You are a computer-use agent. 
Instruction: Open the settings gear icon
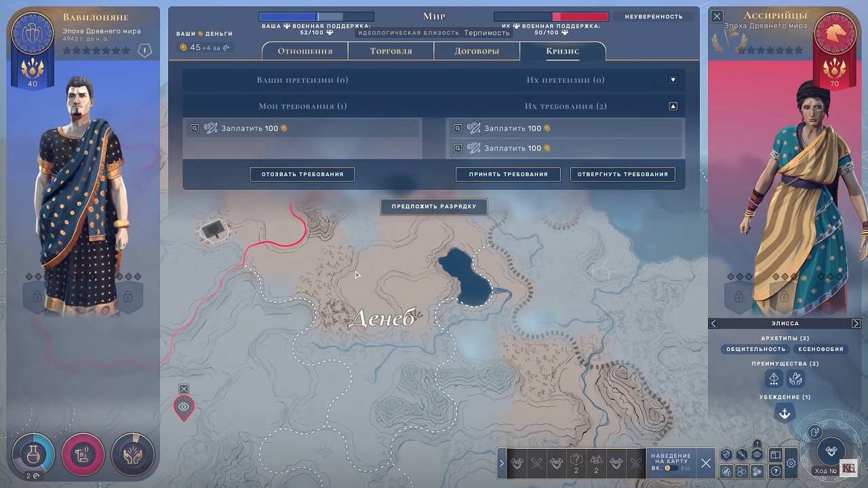(791, 464)
